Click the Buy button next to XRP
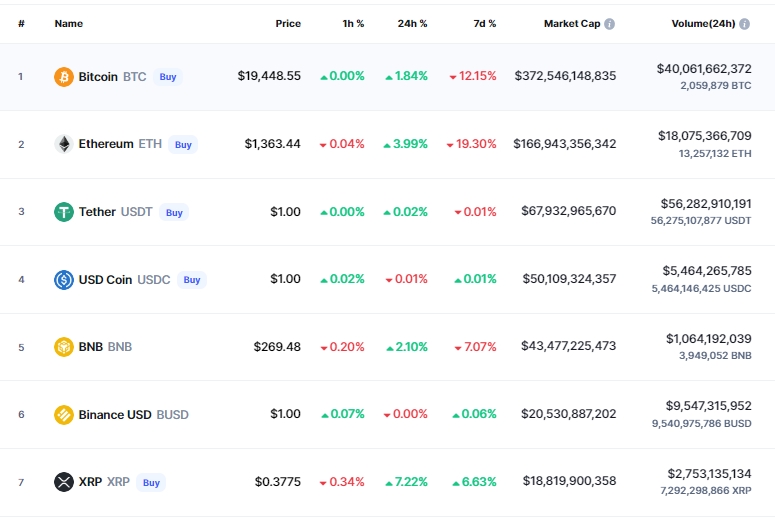The width and height of the screenshot is (775, 528). 151,483
